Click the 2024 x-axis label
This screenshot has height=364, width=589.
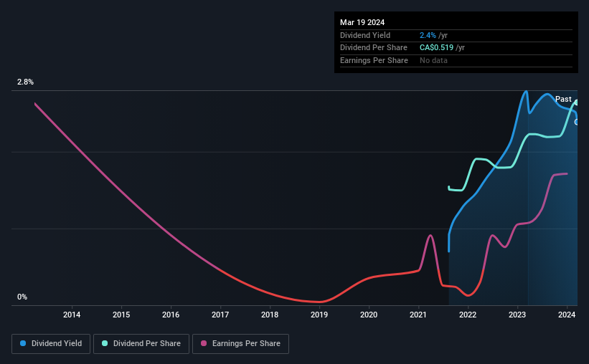pos(567,315)
